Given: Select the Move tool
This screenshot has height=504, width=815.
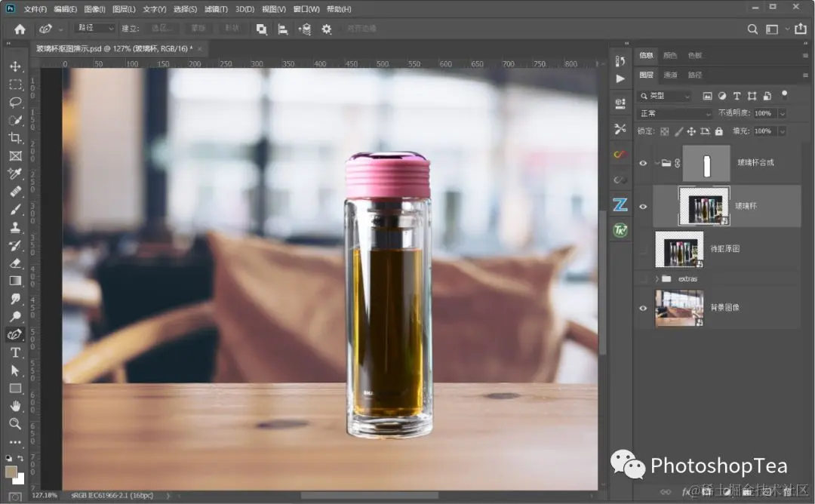Looking at the screenshot, I should (x=15, y=66).
